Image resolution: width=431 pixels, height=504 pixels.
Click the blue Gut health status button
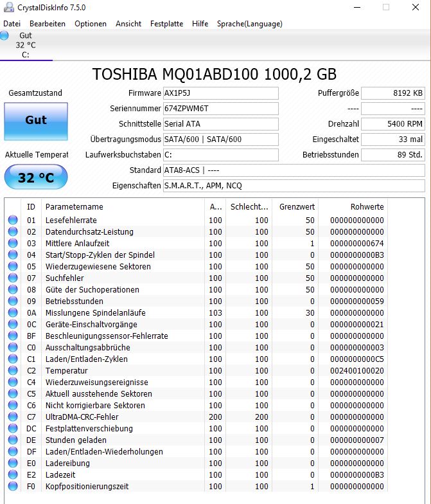pos(36,122)
